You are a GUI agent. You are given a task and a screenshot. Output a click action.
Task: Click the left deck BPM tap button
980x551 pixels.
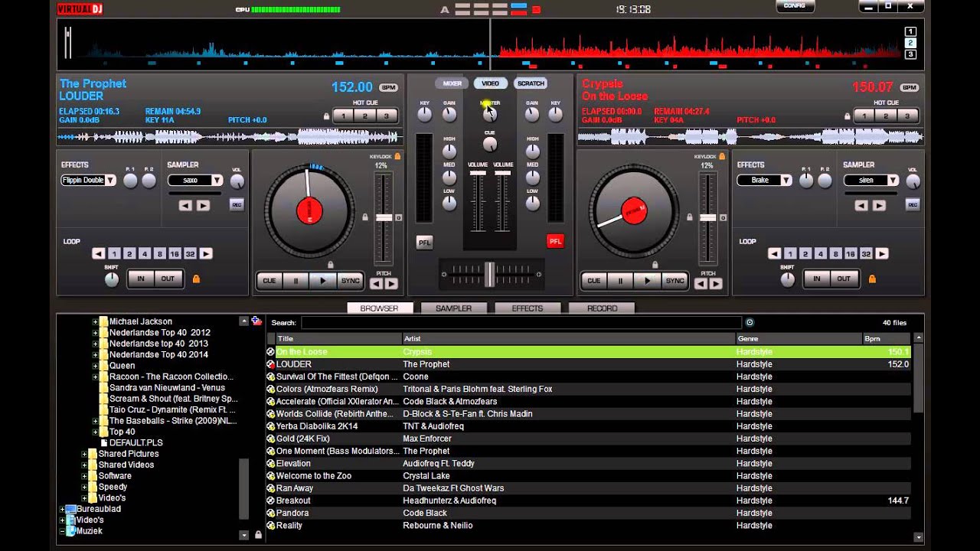pyautogui.click(x=389, y=87)
